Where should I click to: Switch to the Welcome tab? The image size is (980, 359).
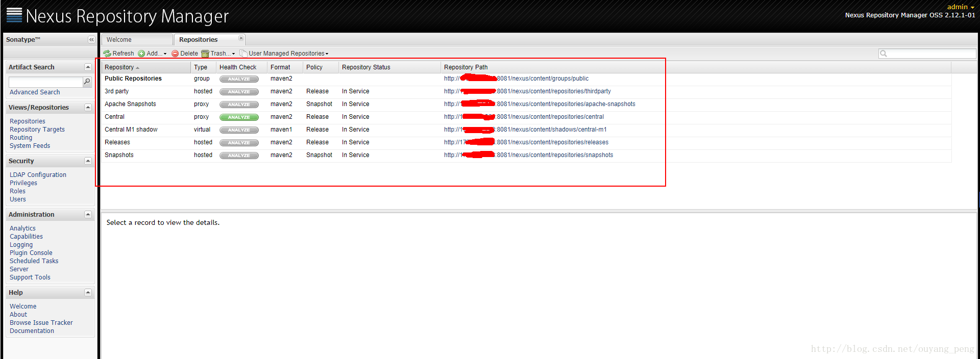(137, 40)
